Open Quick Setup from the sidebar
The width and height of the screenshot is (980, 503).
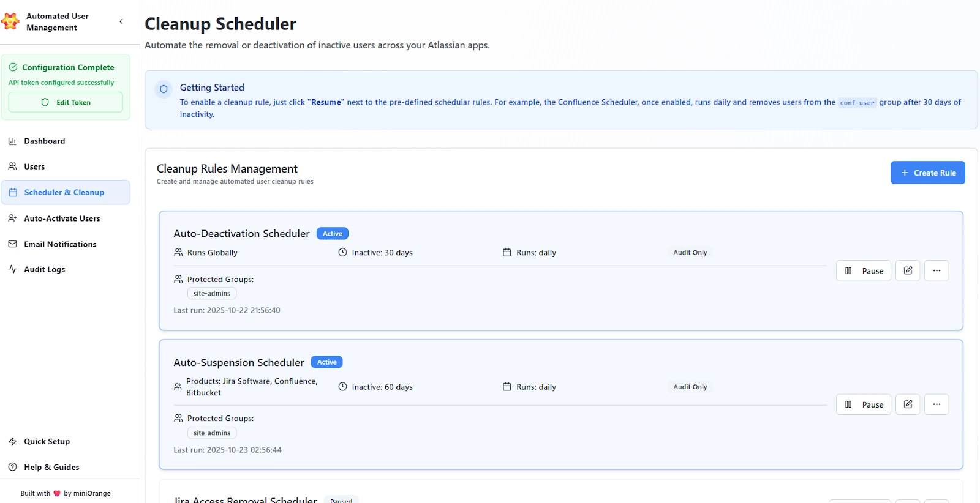click(66, 441)
